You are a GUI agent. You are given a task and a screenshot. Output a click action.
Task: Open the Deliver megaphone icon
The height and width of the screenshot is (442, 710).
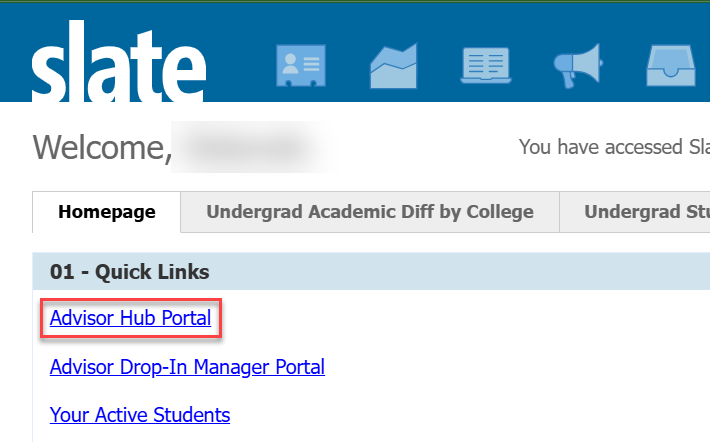[x=578, y=67]
